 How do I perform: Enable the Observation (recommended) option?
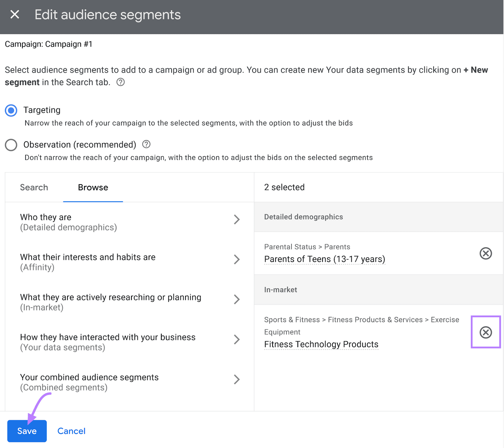11,145
